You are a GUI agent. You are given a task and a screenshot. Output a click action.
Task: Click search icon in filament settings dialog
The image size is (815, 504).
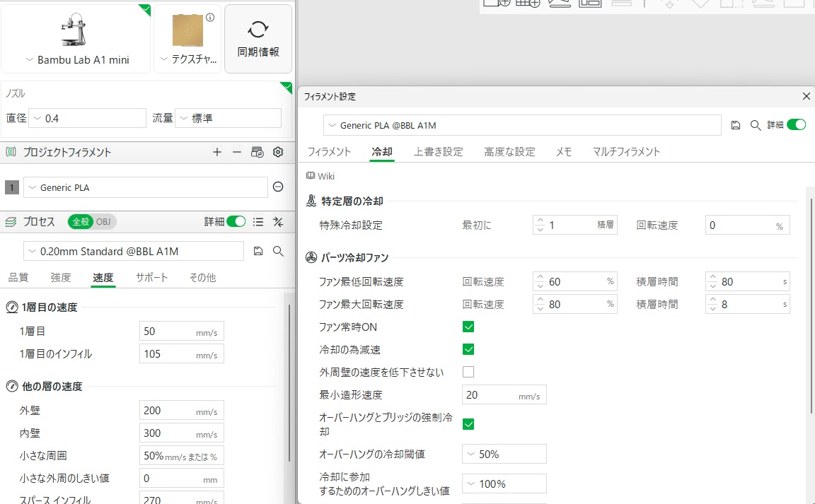[x=756, y=125]
